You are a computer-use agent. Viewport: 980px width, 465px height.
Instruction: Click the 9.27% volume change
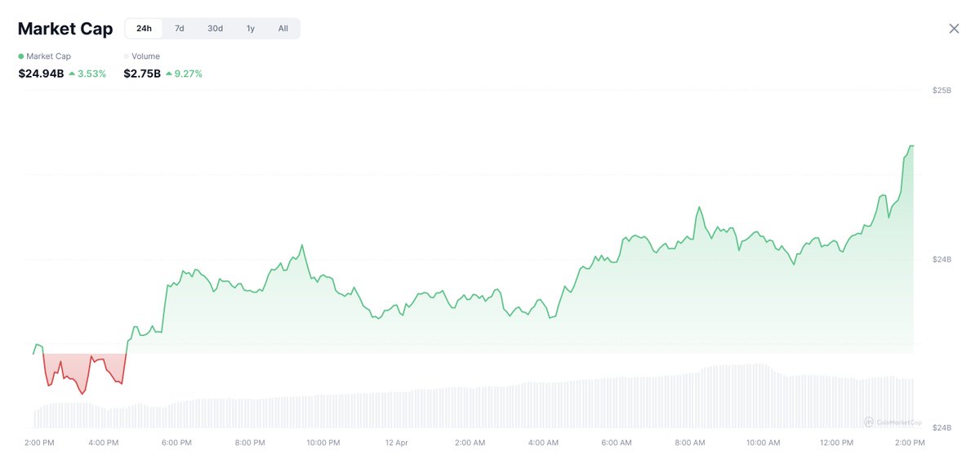188,74
